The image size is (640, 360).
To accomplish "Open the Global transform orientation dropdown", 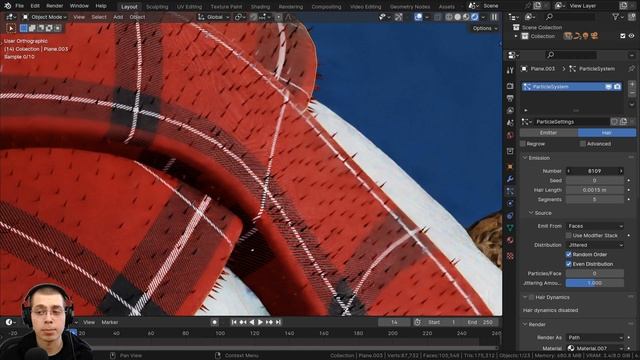I will (x=213, y=17).
